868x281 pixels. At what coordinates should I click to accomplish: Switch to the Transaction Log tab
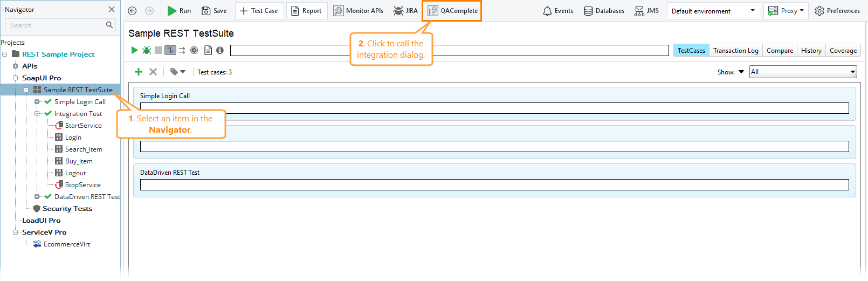pos(736,50)
